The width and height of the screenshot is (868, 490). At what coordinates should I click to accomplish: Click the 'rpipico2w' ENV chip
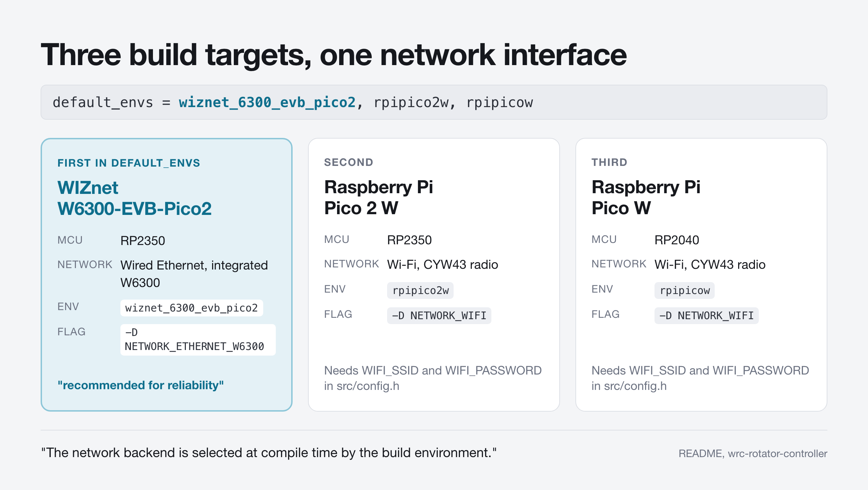tap(420, 290)
